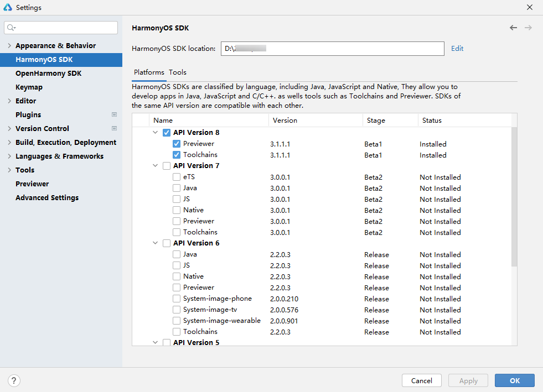543x392 pixels.
Task: Click version 2.0.0.576 cell
Action: [x=285, y=310]
